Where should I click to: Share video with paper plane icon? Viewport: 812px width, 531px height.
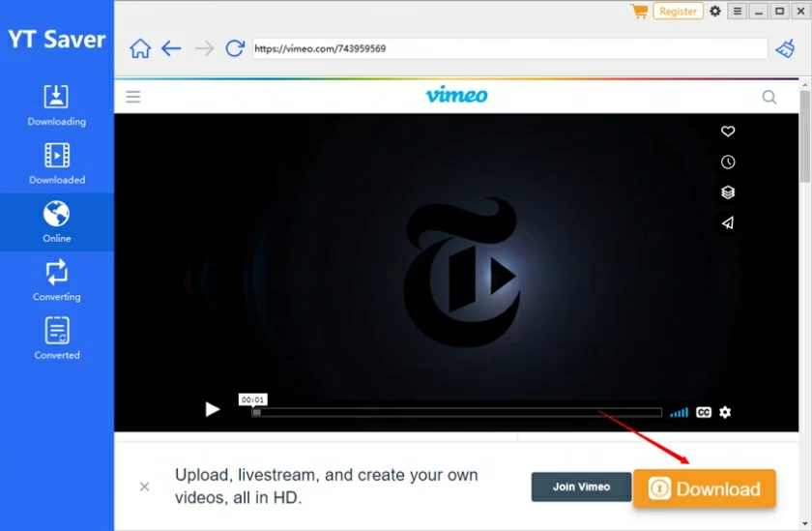coord(728,222)
